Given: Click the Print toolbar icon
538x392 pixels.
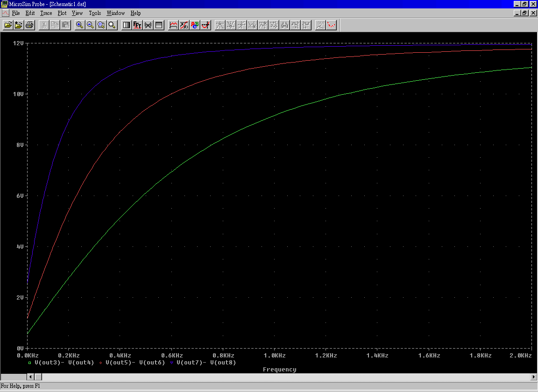Looking at the screenshot, I should [x=29, y=25].
